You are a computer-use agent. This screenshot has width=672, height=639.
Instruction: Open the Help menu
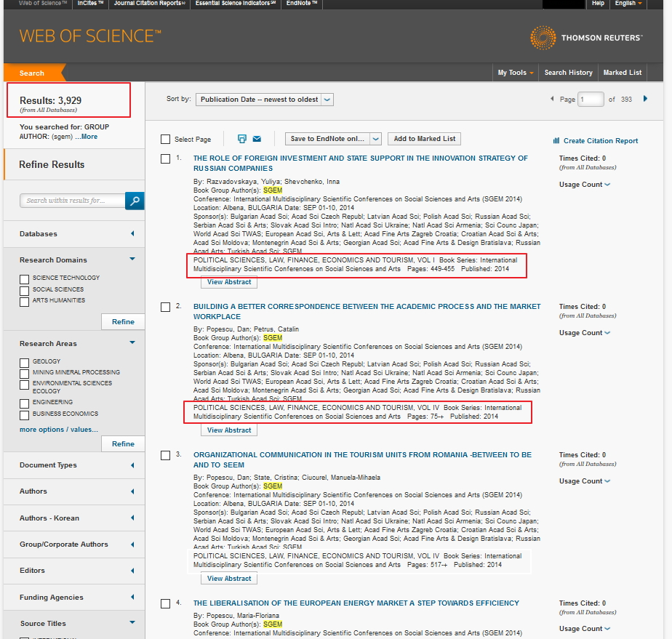(598, 4)
